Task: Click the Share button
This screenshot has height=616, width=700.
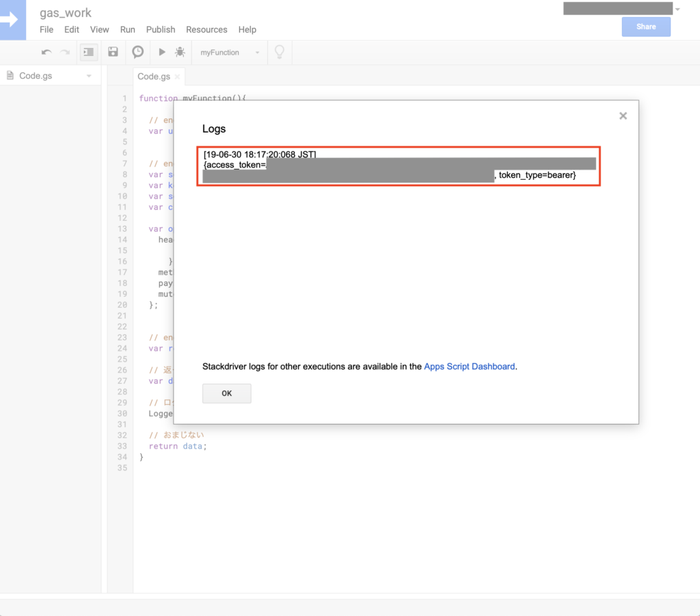Action: pos(646,27)
